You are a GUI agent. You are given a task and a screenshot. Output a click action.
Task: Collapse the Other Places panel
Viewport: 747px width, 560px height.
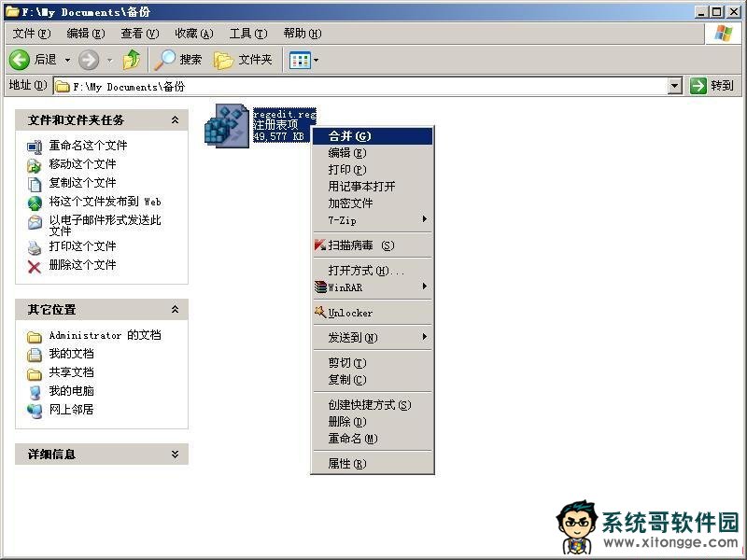[175, 310]
